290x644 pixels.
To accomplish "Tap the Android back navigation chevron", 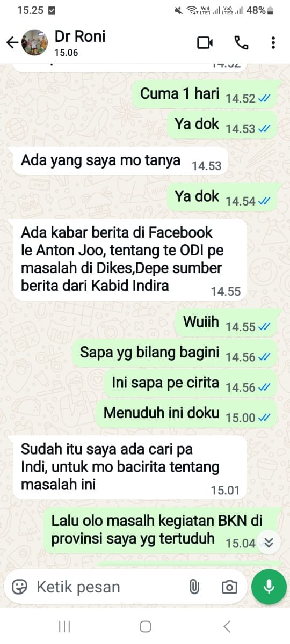I will click(x=227, y=626).
